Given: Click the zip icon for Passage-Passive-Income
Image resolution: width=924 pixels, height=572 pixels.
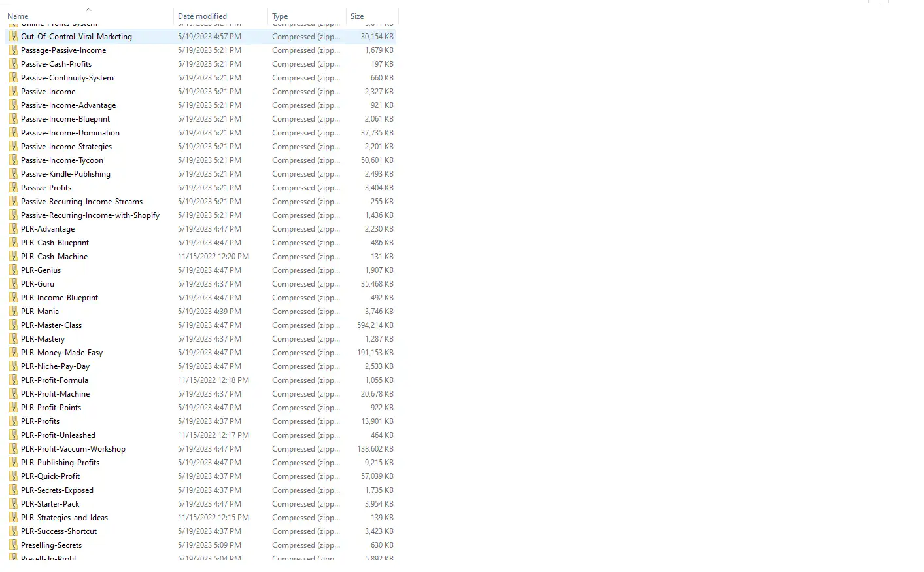Looking at the screenshot, I should [x=13, y=50].
